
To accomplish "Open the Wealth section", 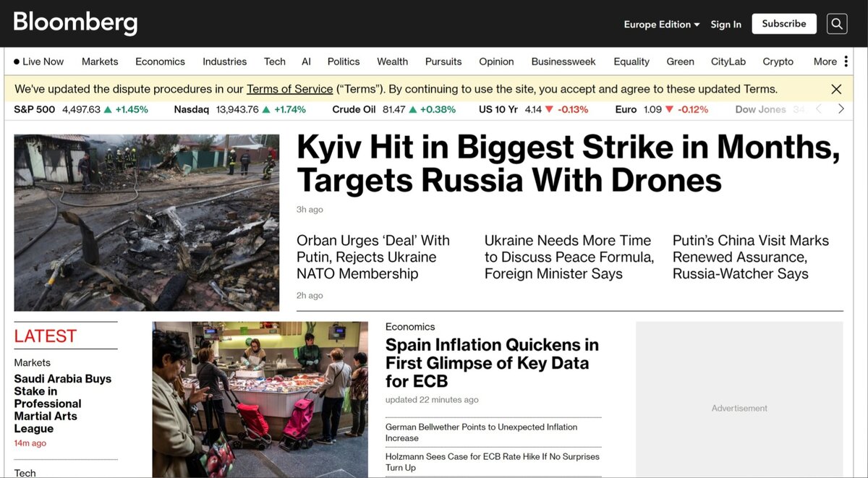I will pos(392,61).
